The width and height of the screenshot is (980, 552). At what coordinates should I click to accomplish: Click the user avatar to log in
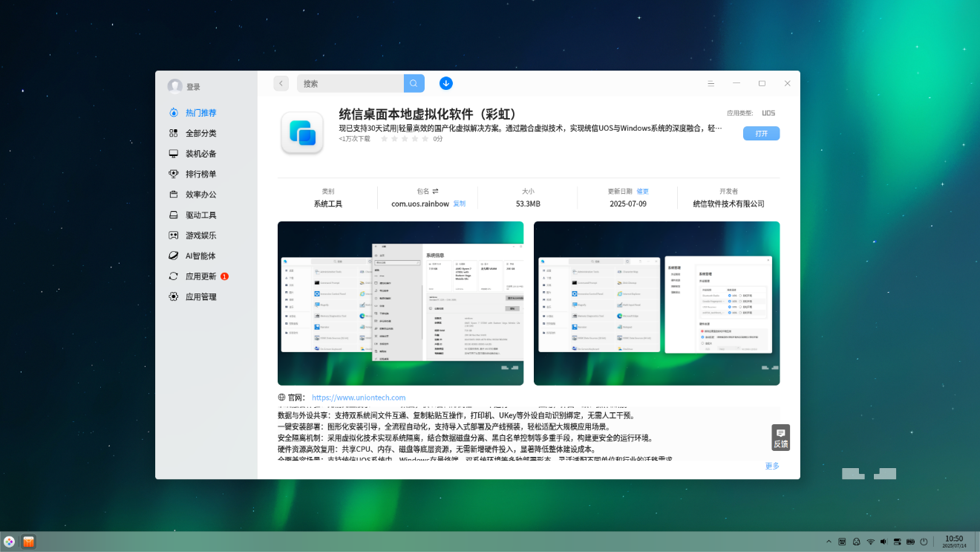175,86
